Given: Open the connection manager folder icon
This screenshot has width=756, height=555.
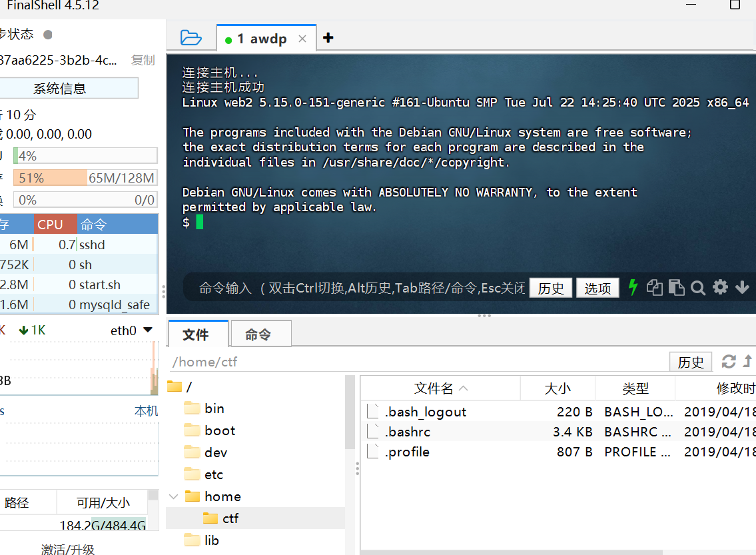Looking at the screenshot, I should click(190, 37).
